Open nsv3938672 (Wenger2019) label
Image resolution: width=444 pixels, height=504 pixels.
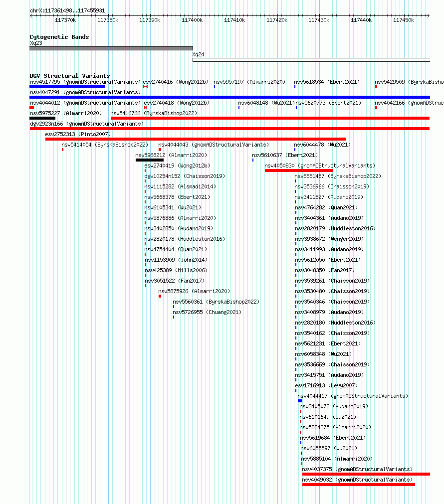pos(329,239)
